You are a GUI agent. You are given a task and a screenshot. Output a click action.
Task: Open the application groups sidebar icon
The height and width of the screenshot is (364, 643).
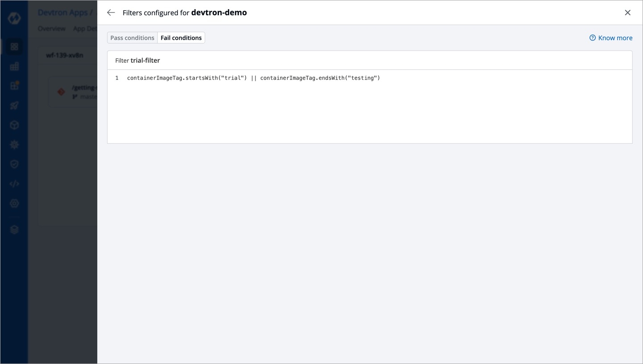(x=14, y=66)
